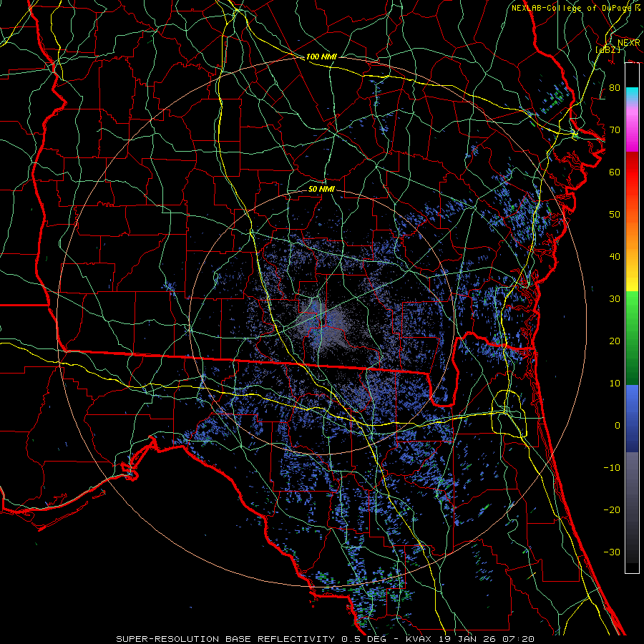Click the -20 value on the dBZ scale
Image resolution: width=644 pixels, height=644 pixels.
point(612,509)
